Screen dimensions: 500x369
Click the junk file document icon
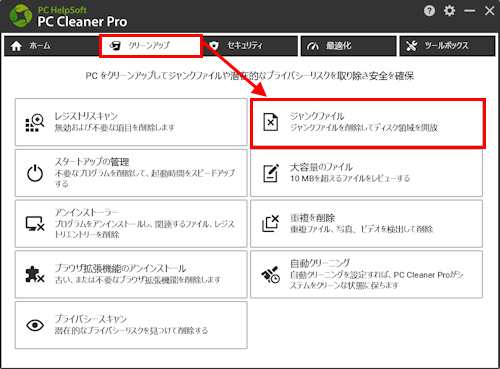[x=270, y=122]
